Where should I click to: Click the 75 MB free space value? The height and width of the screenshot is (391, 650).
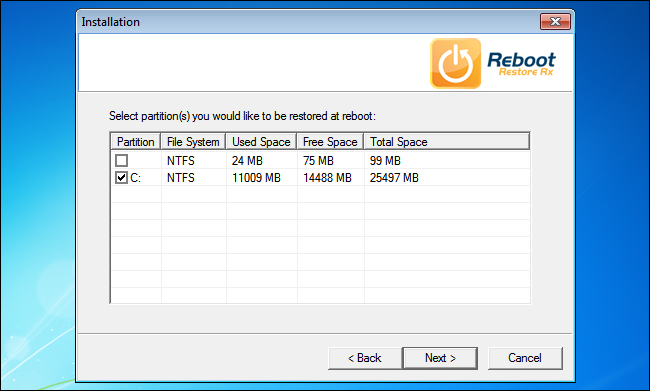point(318,160)
